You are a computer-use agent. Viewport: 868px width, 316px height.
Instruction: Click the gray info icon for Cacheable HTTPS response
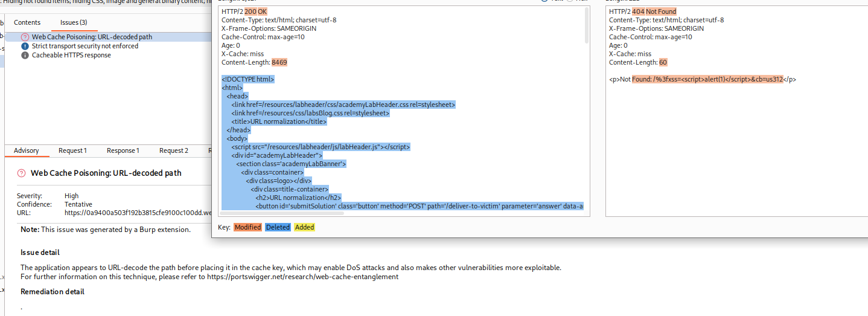point(25,55)
